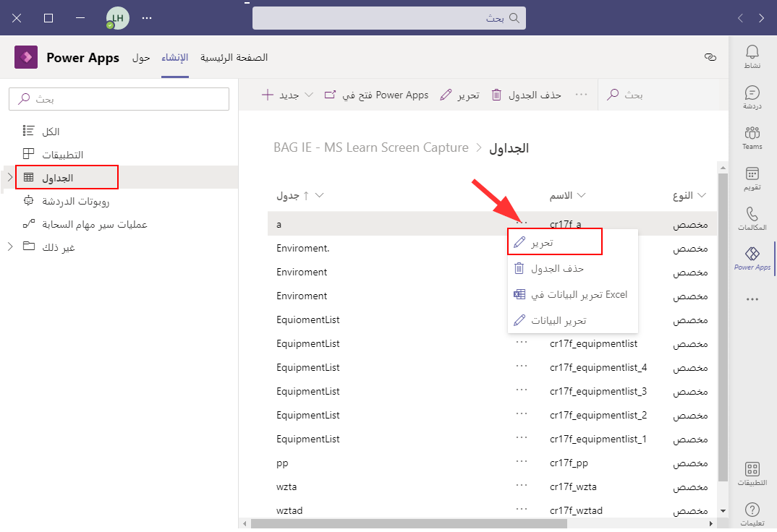Open the جدول column header sort dropdown

(320, 195)
